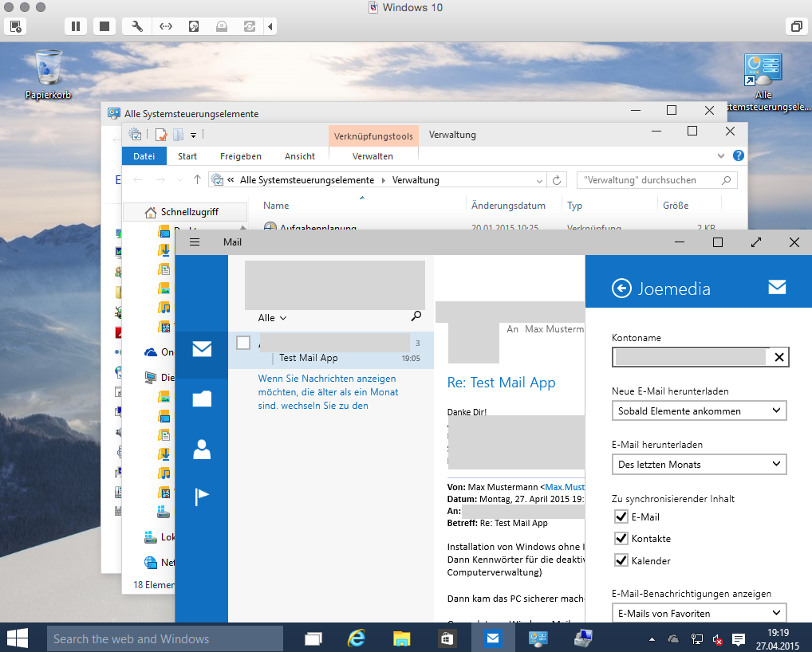Expand Explorer address bar history dropdown
The height and width of the screenshot is (652, 812).
(x=539, y=181)
